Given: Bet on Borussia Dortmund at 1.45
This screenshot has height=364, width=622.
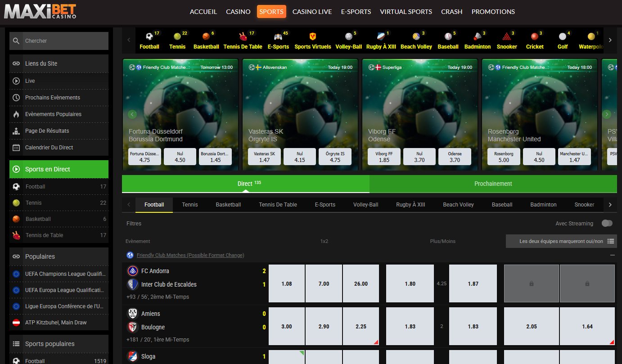Looking at the screenshot, I should 215,157.
